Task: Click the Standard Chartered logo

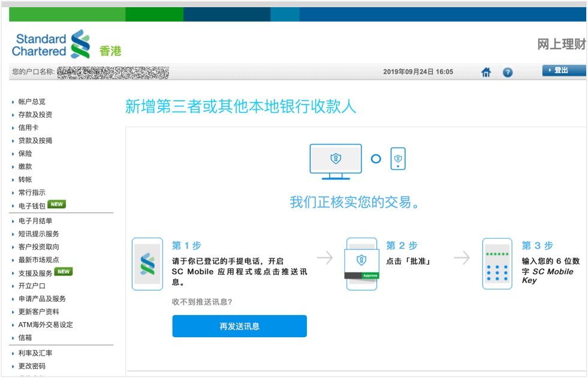Action: [x=51, y=44]
